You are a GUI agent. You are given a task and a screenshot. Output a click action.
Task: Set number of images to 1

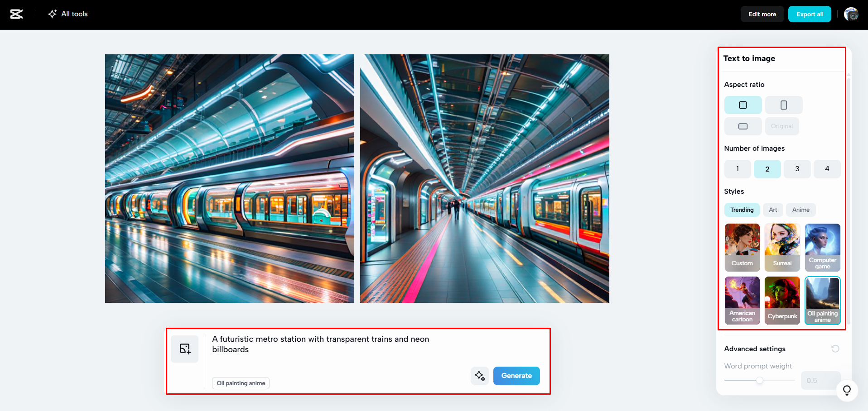tap(738, 169)
